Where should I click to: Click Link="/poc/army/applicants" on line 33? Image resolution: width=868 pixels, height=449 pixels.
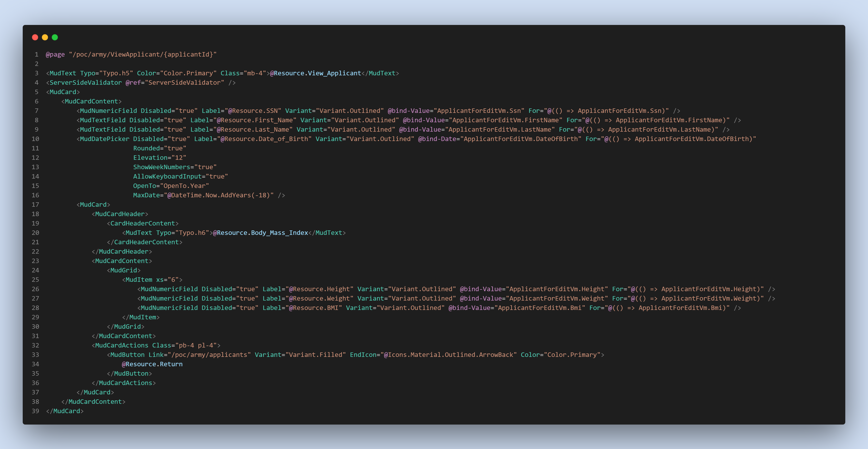point(200,355)
